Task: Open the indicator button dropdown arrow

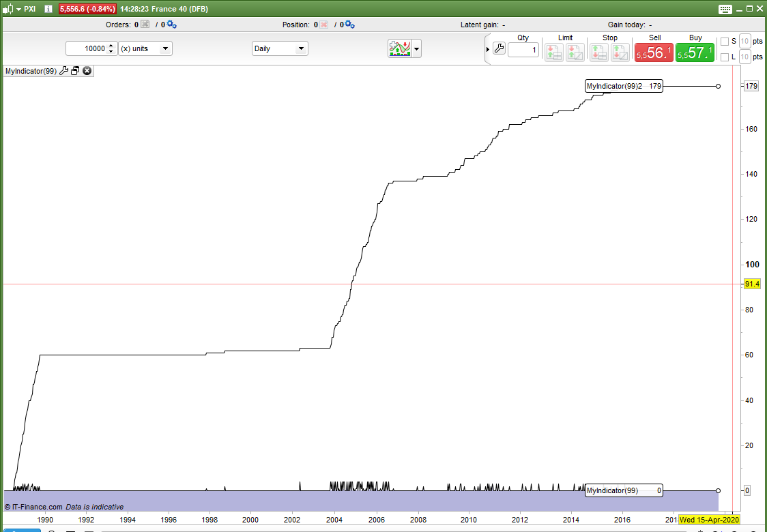Action: [417, 49]
